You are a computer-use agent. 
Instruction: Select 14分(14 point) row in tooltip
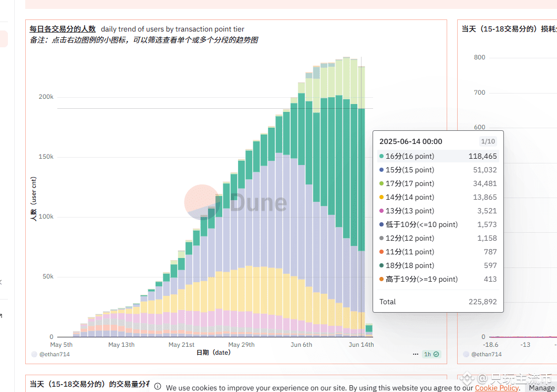point(438,197)
